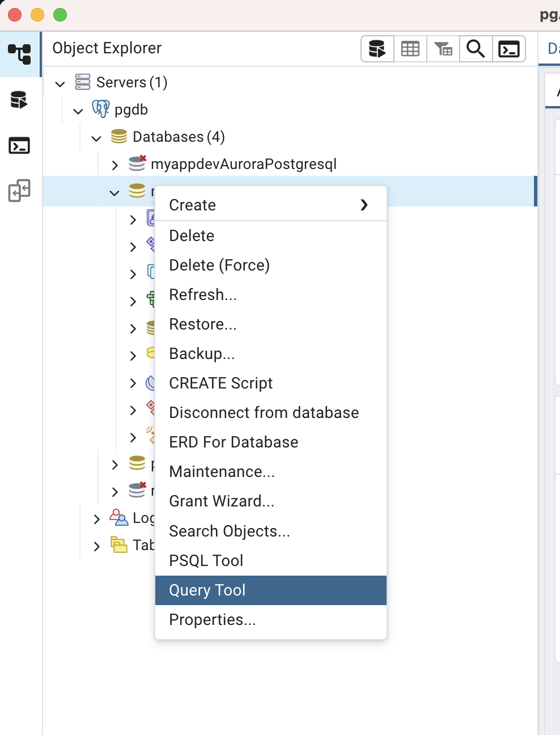This screenshot has width=560, height=735.
Task: Select Maintenance... from the context menu
Action: [x=271, y=471]
